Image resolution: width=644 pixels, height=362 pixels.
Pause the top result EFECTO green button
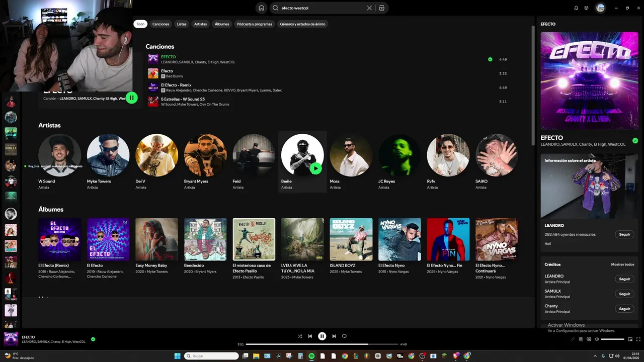tap(132, 98)
